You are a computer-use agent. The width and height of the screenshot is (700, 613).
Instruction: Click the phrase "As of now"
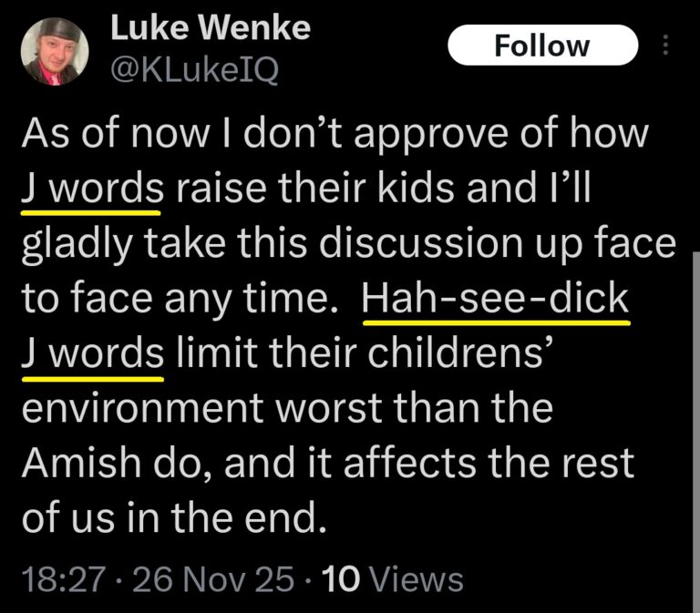tap(107, 137)
